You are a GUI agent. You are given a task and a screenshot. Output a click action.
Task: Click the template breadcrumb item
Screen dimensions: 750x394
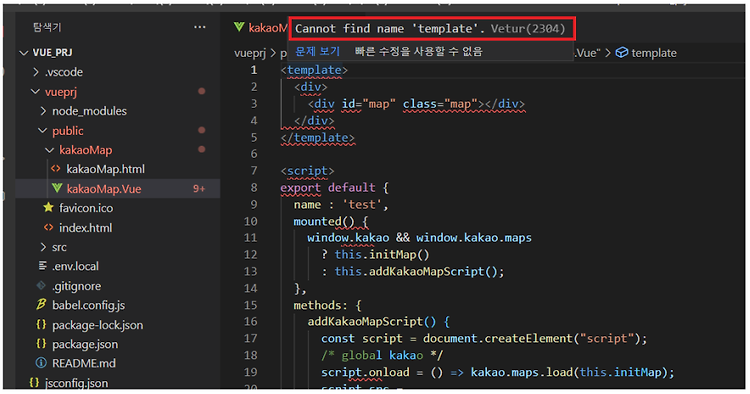tap(654, 53)
